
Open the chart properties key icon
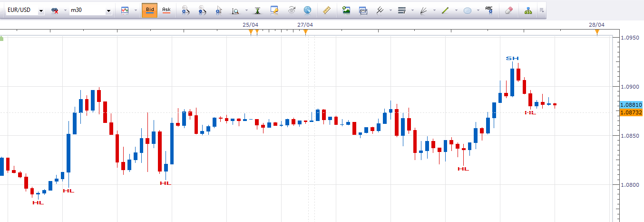[x=274, y=10]
